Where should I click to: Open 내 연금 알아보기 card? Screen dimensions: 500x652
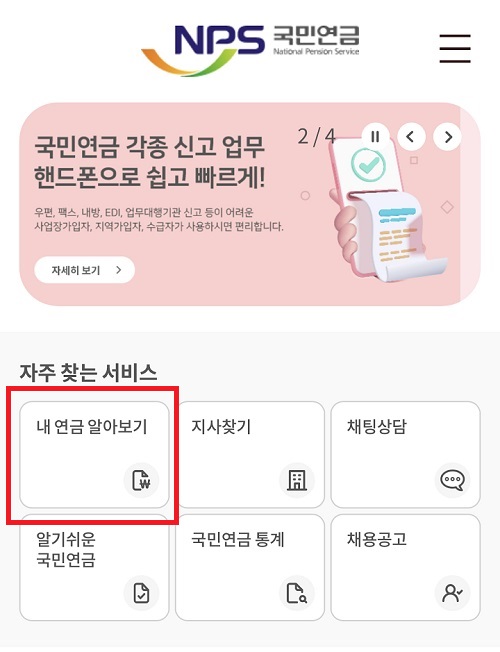pyautogui.click(x=94, y=454)
